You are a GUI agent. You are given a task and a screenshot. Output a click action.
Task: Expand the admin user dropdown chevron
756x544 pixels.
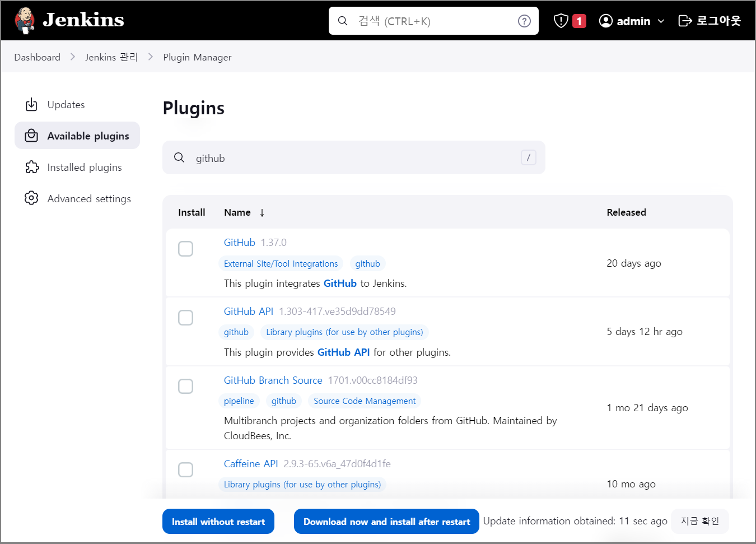(661, 21)
